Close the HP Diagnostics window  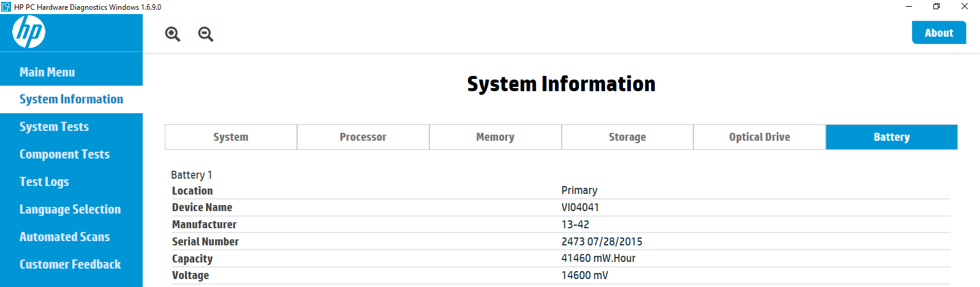point(965,7)
